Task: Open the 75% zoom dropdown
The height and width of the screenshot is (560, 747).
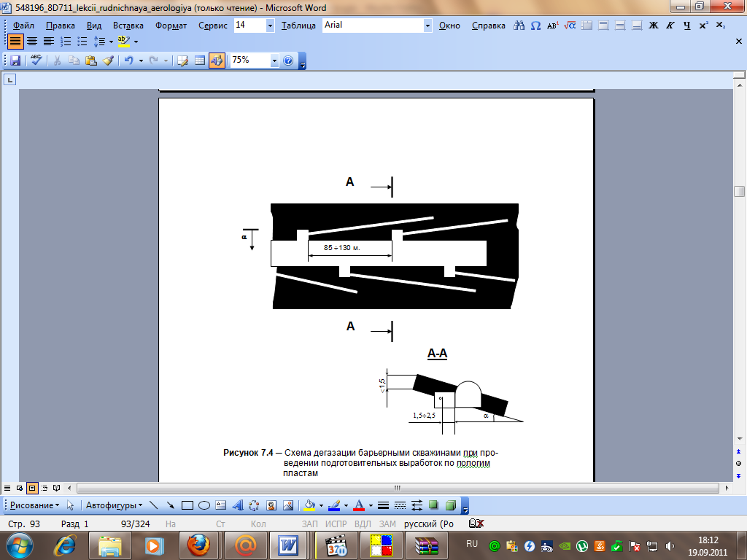Action: pos(274,61)
